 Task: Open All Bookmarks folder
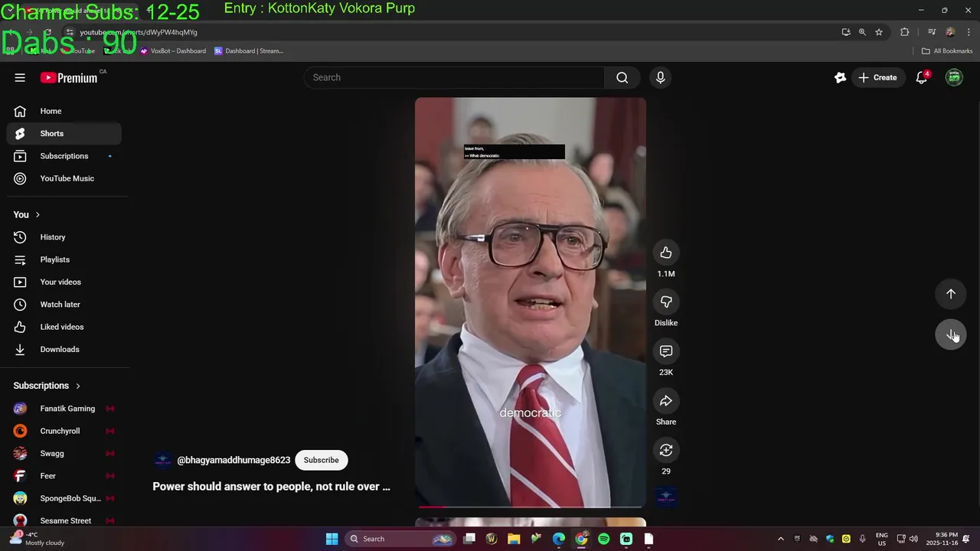(947, 51)
